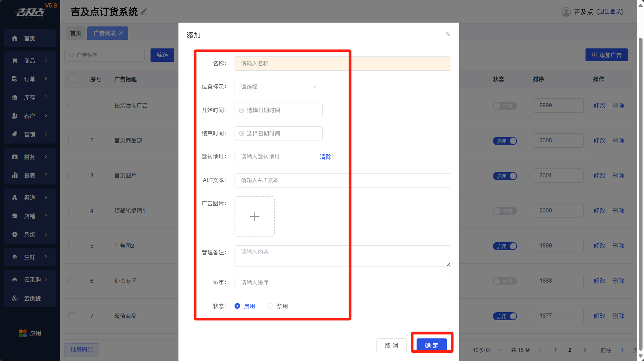Screen dimensions: 644x361
Task: Close the 添加 dialog with X icon
Action: 447,34
